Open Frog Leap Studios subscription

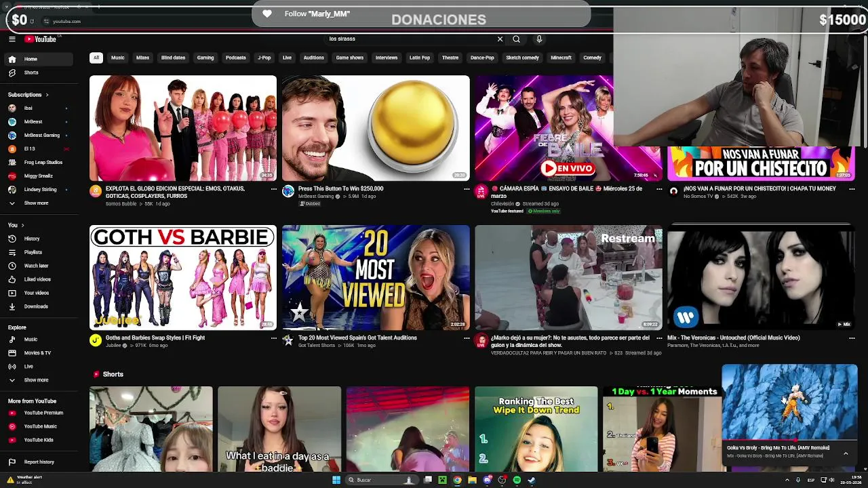[x=37, y=162]
